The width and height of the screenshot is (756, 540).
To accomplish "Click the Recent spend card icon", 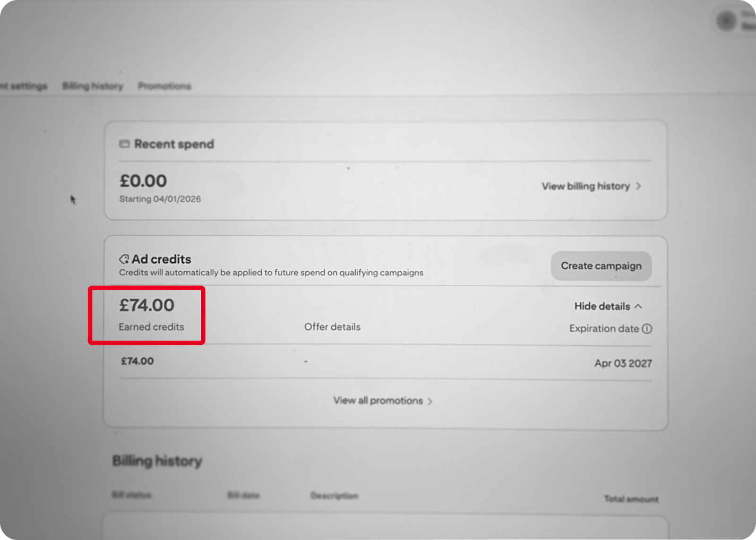I will (x=124, y=144).
